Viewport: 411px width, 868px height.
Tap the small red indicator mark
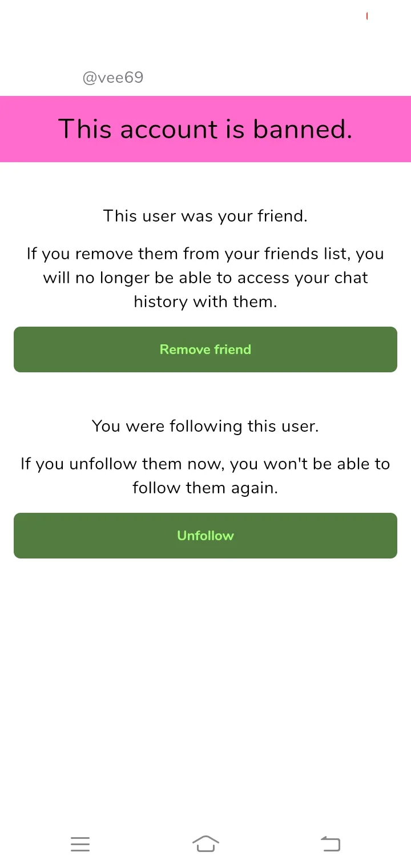pyautogui.click(x=367, y=17)
